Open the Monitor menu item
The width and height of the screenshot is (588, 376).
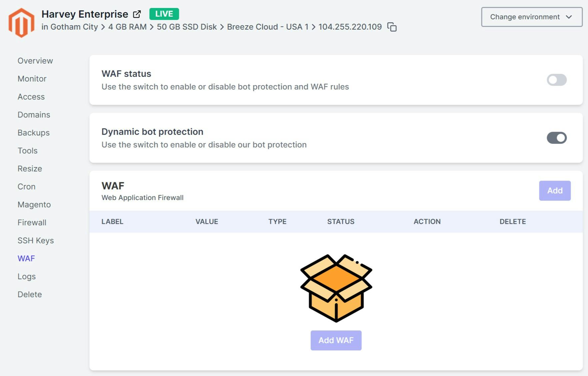[x=32, y=79]
